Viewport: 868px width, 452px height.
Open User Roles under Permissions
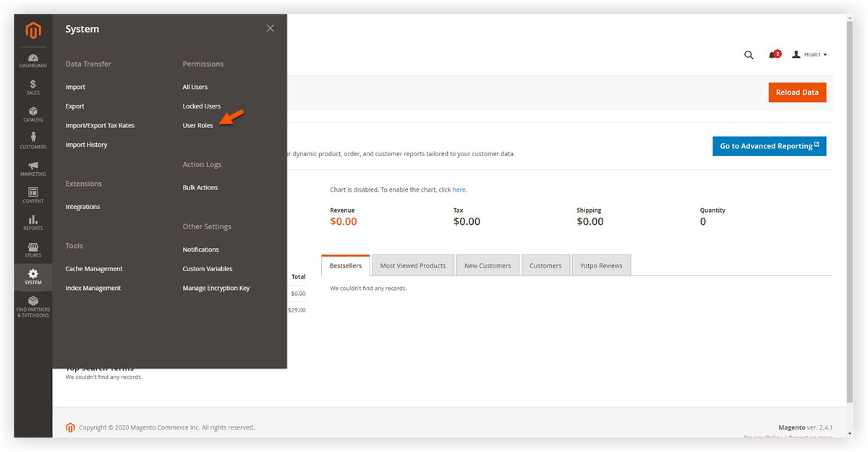(197, 125)
